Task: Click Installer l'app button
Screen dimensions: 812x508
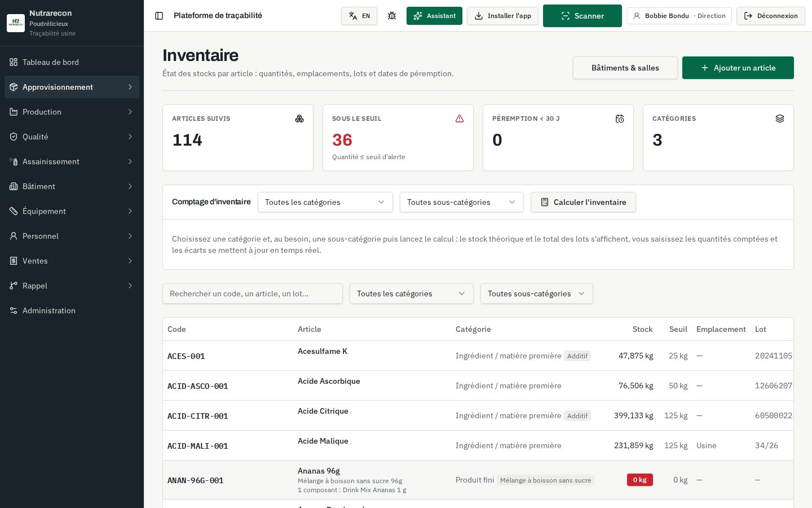Action: click(502, 16)
